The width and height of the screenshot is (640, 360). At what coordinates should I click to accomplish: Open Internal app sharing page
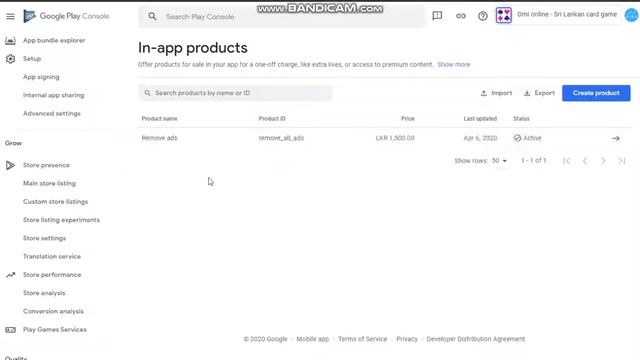click(x=53, y=95)
